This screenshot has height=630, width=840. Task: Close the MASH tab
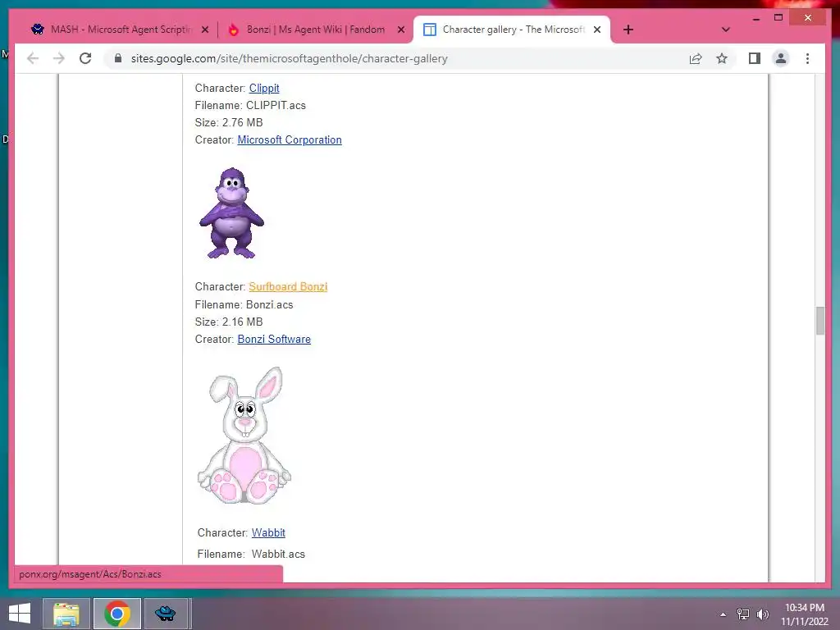[x=204, y=30]
